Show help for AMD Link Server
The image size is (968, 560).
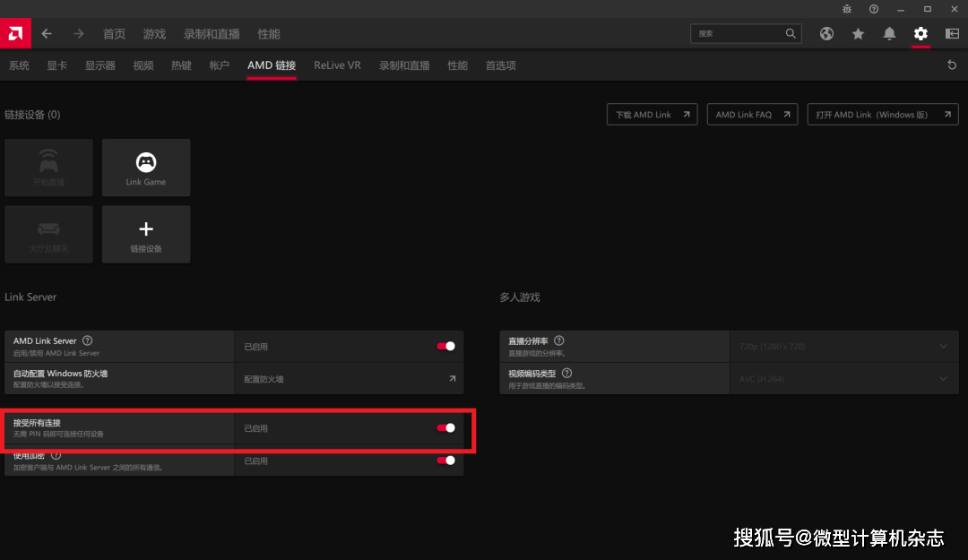[x=88, y=340]
